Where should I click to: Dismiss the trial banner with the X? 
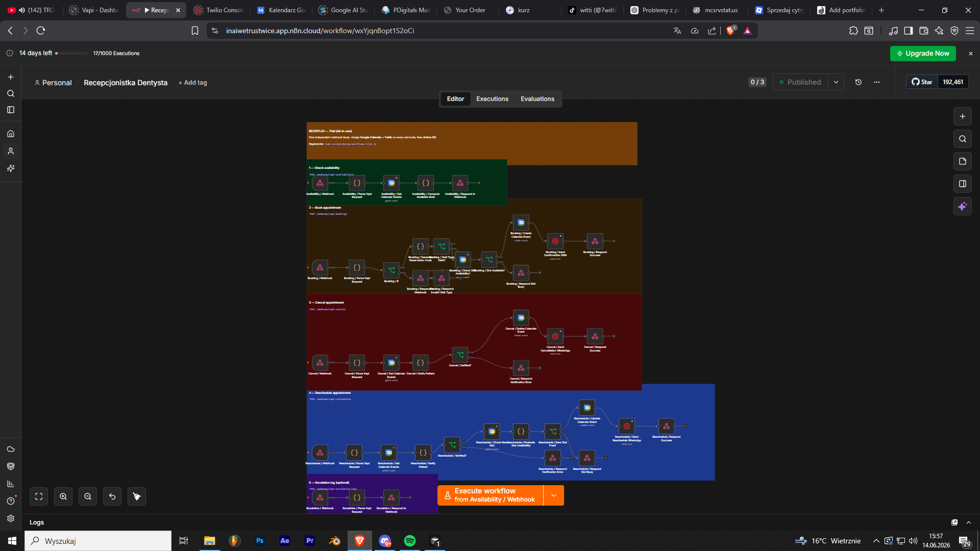[x=971, y=54]
